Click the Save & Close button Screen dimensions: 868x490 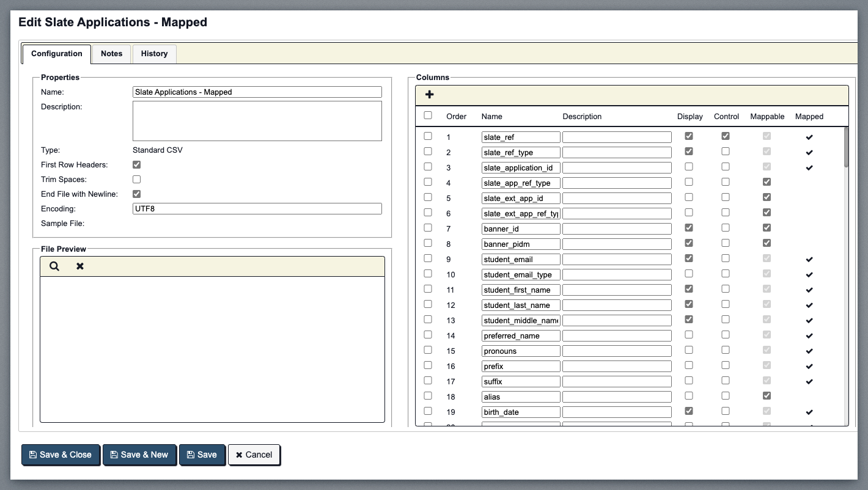coord(61,455)
